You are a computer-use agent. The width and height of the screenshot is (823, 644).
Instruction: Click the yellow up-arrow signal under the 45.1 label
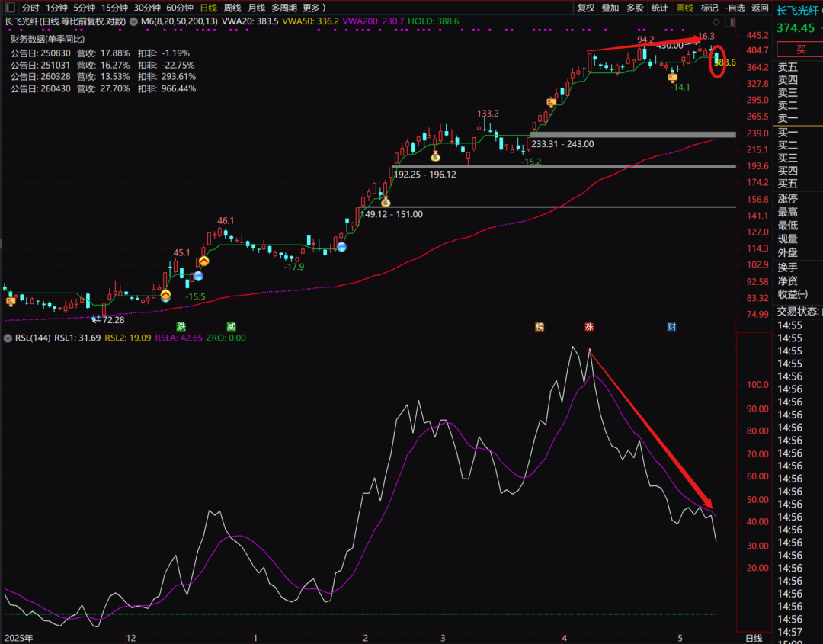click(203, 261)
